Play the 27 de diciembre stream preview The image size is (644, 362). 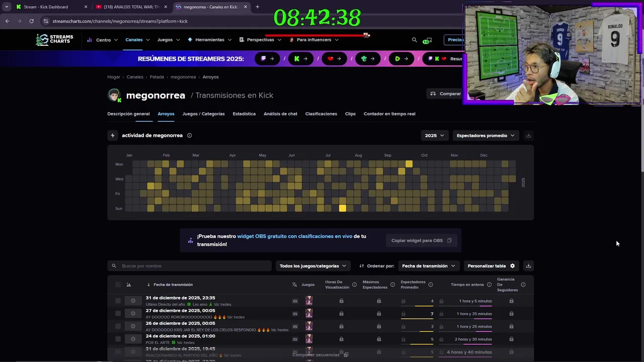point(133,313)
